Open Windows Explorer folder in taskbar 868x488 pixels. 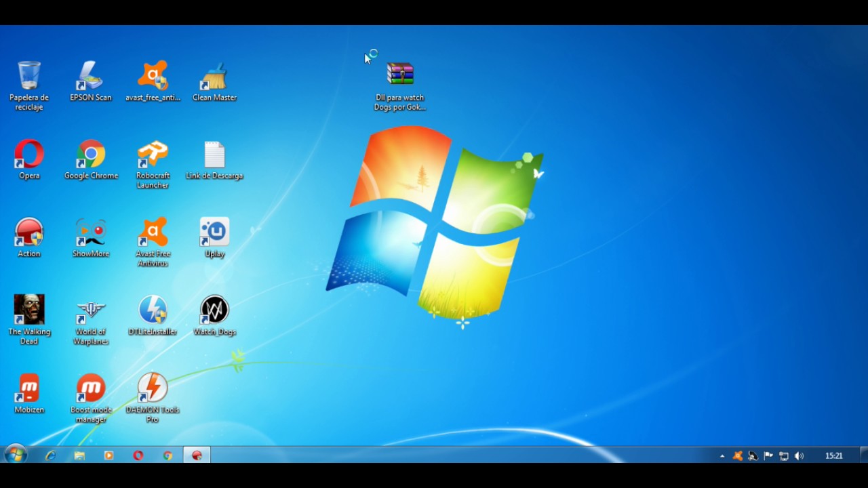[79, 455]
